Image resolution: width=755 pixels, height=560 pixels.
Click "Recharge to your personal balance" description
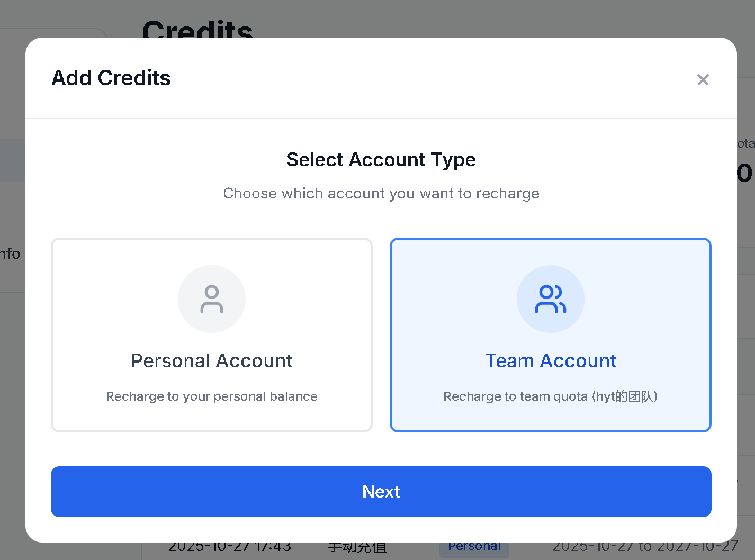(212, 396)
